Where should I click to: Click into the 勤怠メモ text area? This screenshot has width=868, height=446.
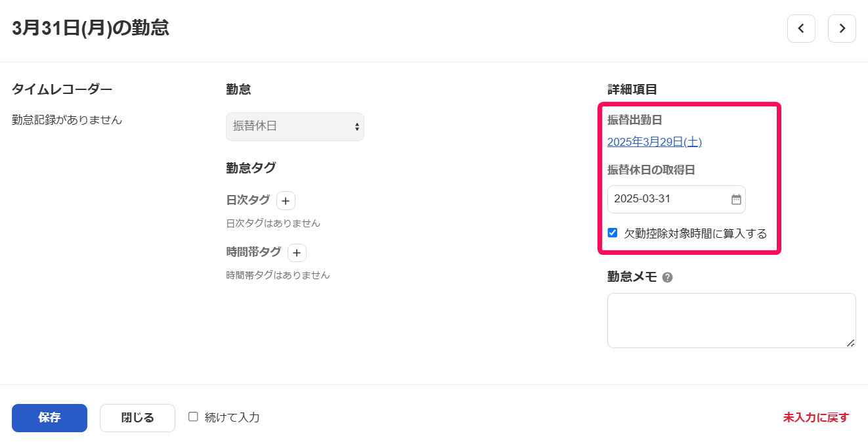click(731, 321)
